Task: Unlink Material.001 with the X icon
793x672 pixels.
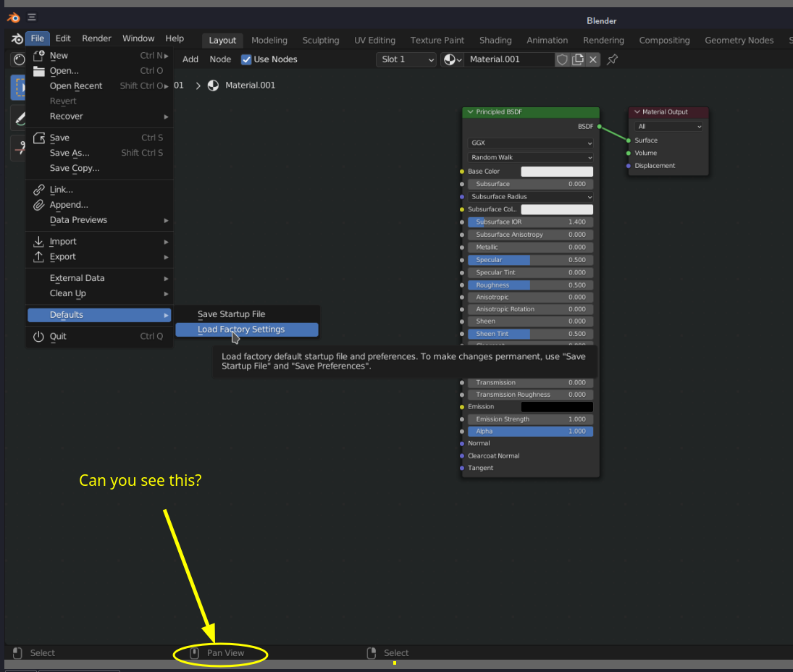Action: click(593, 59)
